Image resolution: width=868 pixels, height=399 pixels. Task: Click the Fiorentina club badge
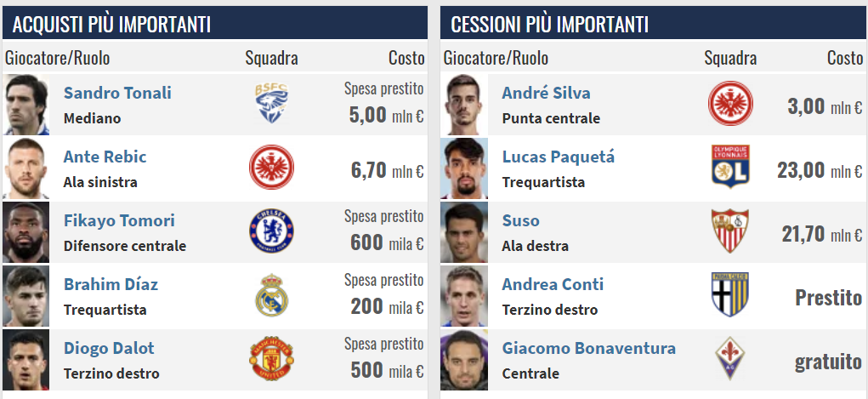point(730,359)
